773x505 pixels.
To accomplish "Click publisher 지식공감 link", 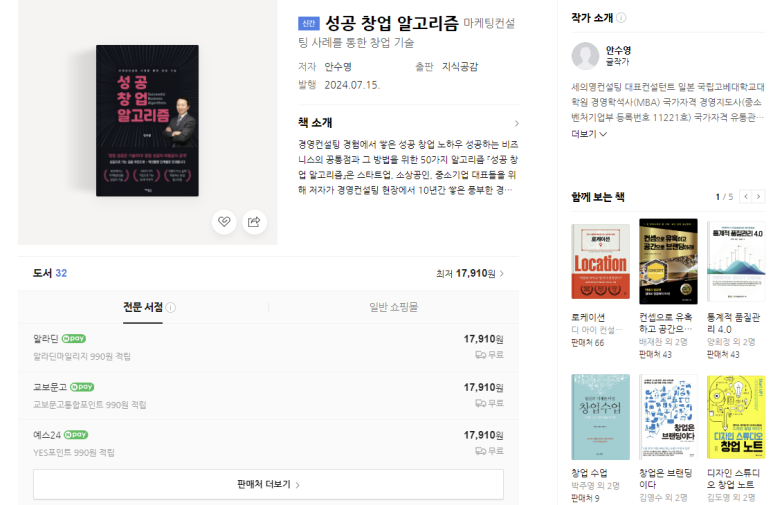I will 459,67.
